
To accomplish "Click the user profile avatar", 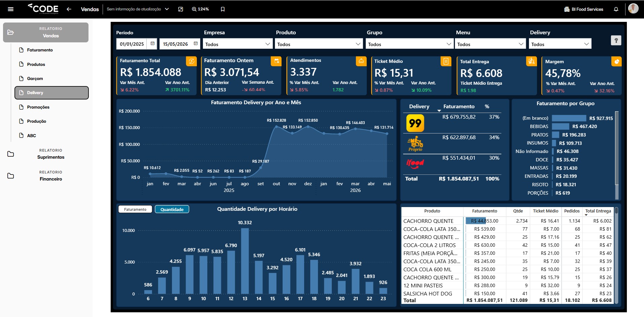I will click(x=633, y=8).
